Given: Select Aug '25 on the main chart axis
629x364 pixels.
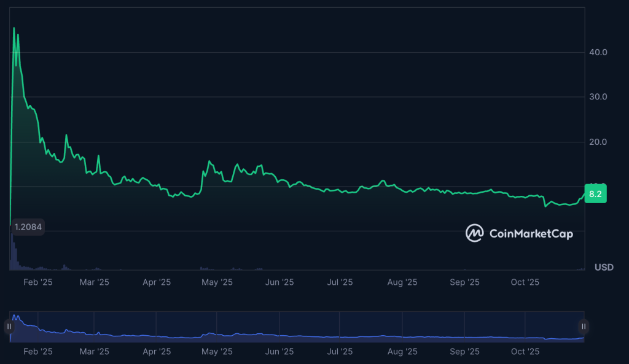Looking at the screenshot, I should [402, 282].
